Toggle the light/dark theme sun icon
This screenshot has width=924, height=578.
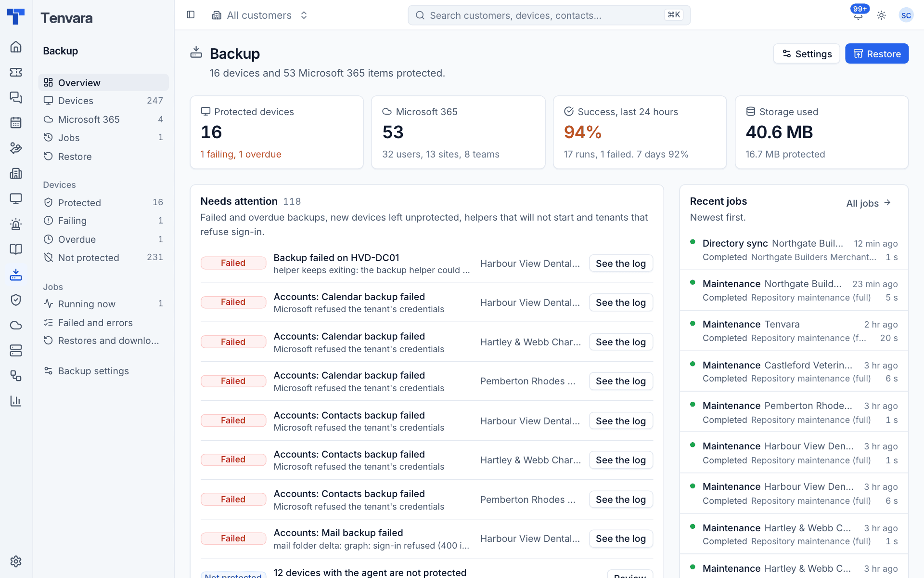[x=881, y=15]
